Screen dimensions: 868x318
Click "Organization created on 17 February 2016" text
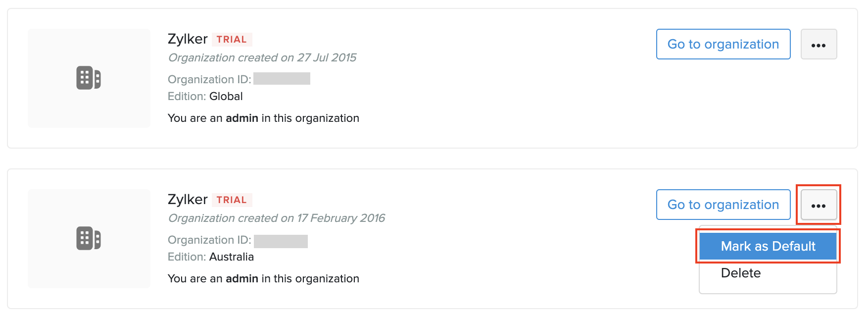click(276, 218)
